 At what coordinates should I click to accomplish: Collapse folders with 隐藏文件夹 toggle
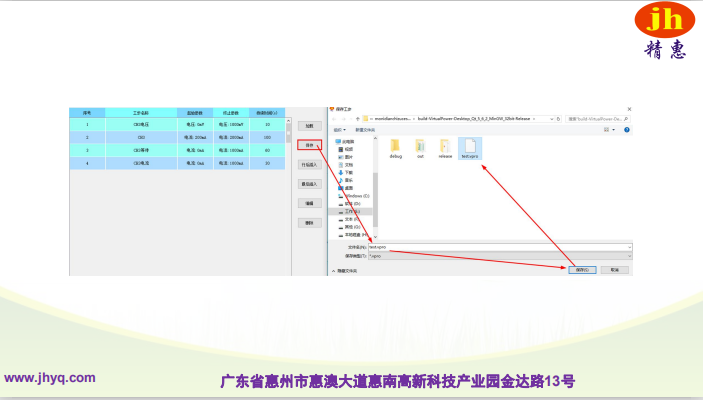(x=345, y=270)
